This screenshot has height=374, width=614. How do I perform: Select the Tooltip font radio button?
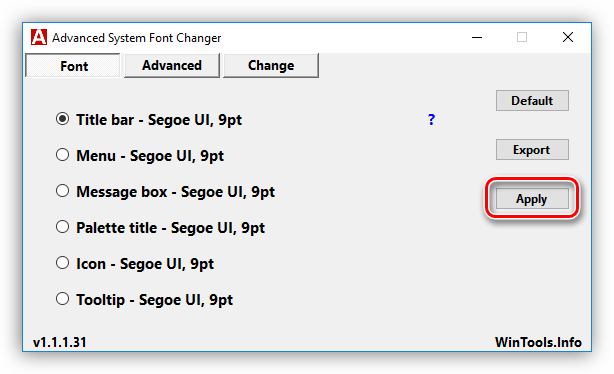[x=62, y=299]
